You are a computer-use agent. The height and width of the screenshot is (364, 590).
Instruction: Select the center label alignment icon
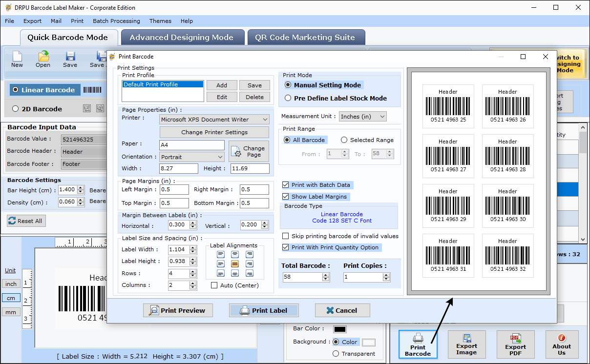(x=235, y=263)
